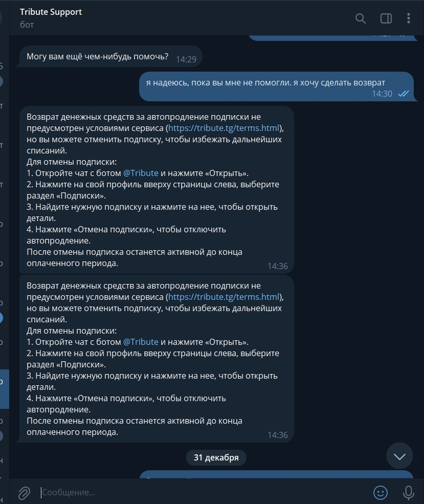Toggle the right sidebar panel icon

coord(386,18)
